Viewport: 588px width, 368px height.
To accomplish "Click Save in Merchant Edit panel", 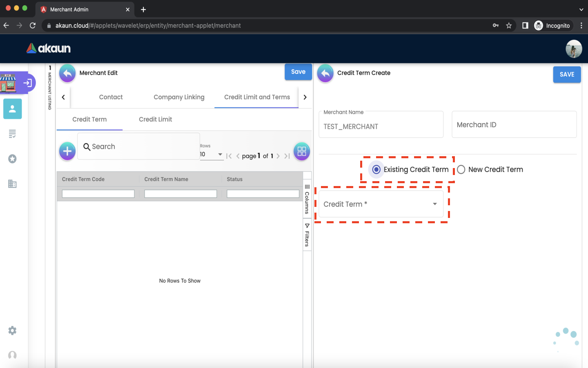I will pos(298,72).
